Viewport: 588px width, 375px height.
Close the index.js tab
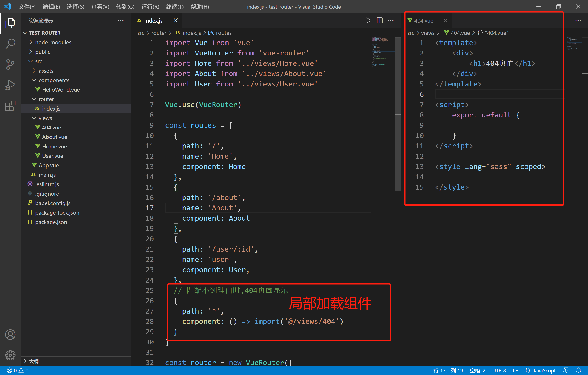[x=176, y=20]
